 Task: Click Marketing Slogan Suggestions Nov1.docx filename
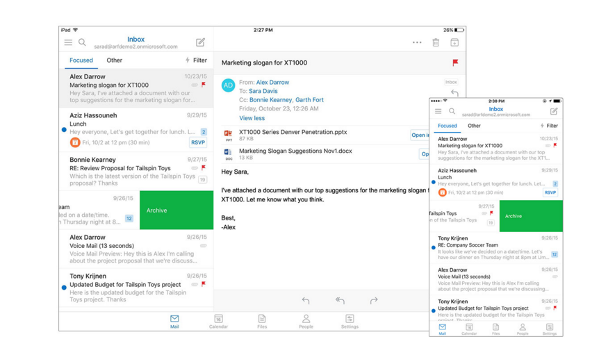[295, 151]
